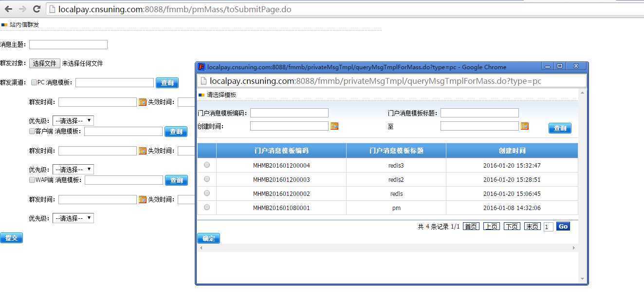The width and height of the screenshot is (644, 308).
Task: Tick the PC channel checkbox
Action: pyautogui.click(x=34, y=82)
